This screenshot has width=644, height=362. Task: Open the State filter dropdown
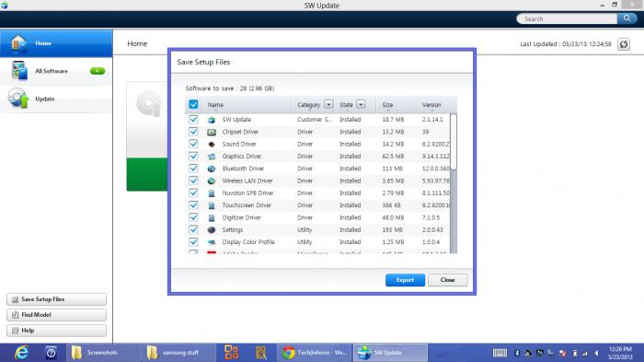point(361,104)
